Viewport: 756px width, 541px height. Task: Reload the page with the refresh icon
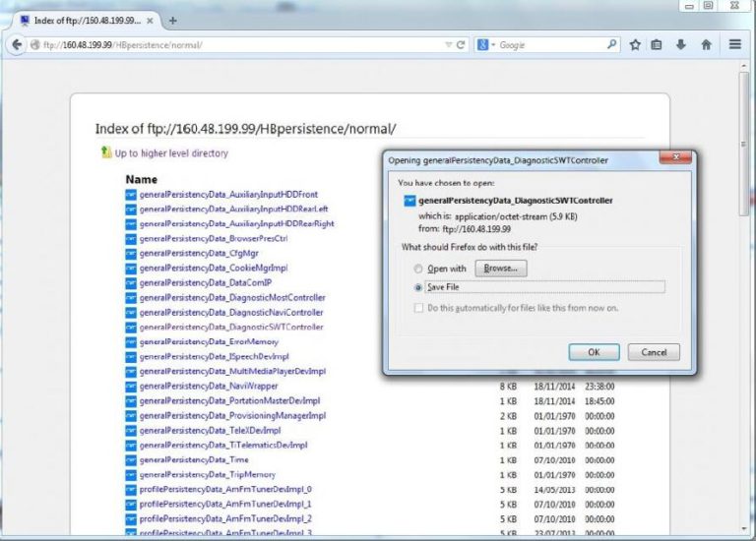coord(461,45)
